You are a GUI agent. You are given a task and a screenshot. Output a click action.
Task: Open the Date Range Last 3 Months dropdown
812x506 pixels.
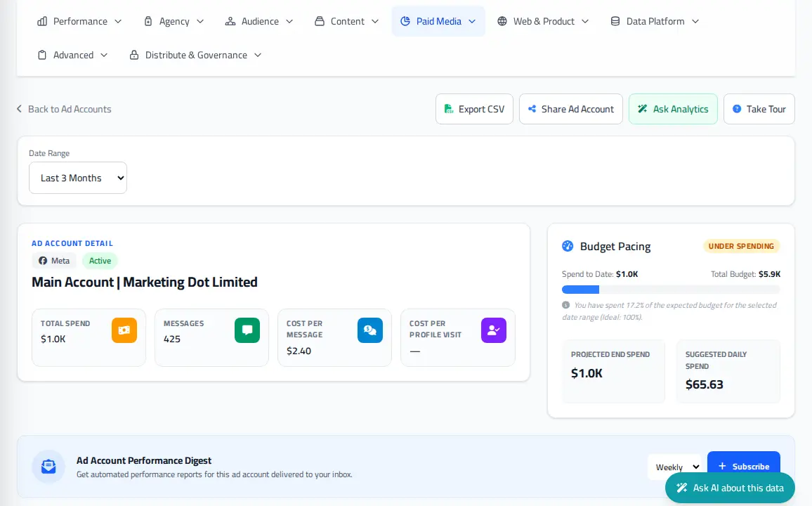pos(78,178)
